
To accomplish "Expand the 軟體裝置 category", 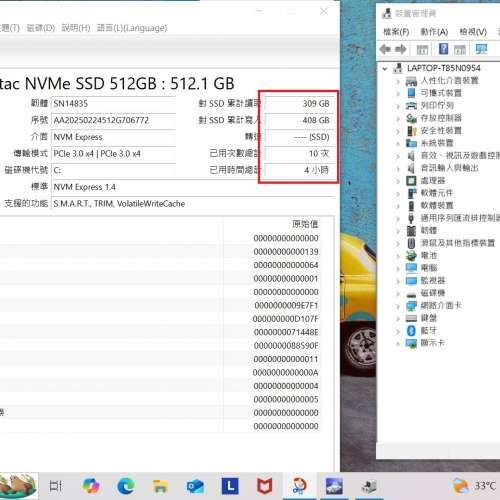I will [398, 206].
